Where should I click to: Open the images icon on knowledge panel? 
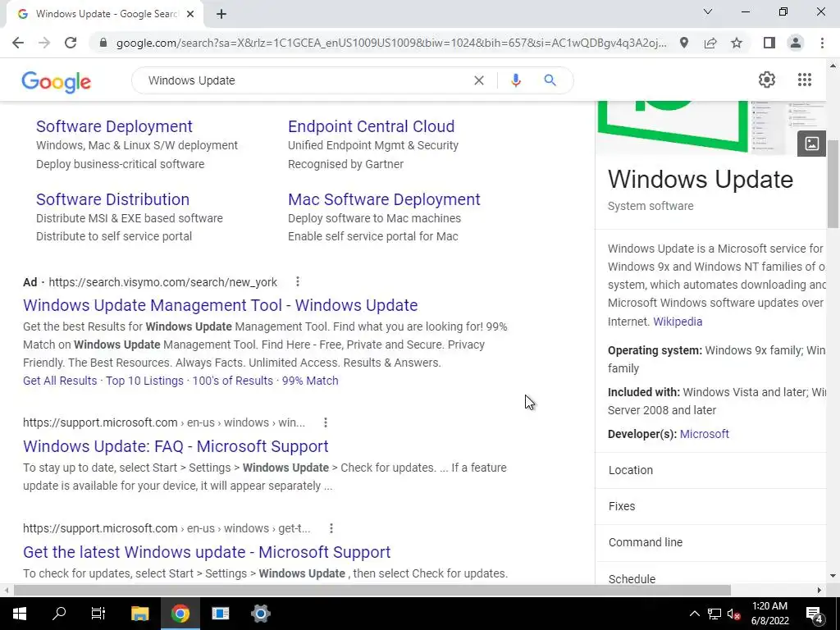click(x=811, y=144)
